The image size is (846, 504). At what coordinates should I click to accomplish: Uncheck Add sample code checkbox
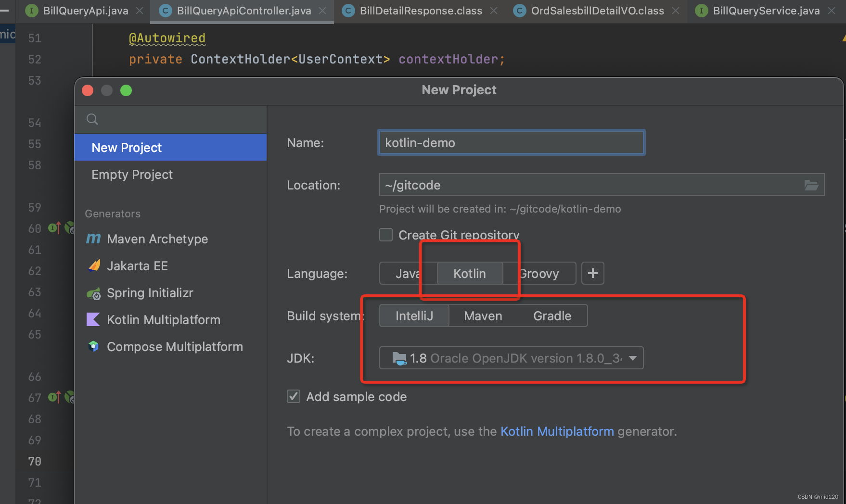pos(294,396)
